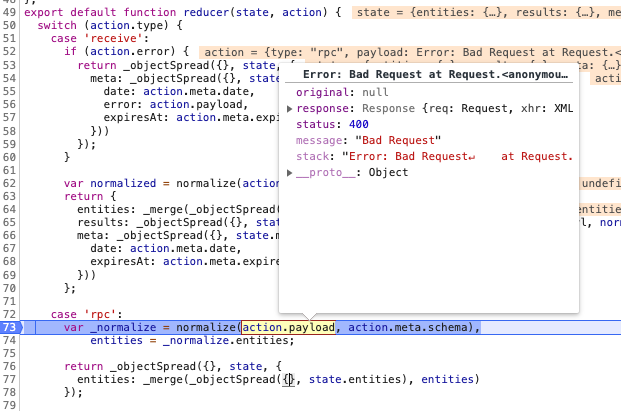Click 'action.meta.date' on line 67
The height and width of the screenshot is (411, 621).
(x=183, y=248)
